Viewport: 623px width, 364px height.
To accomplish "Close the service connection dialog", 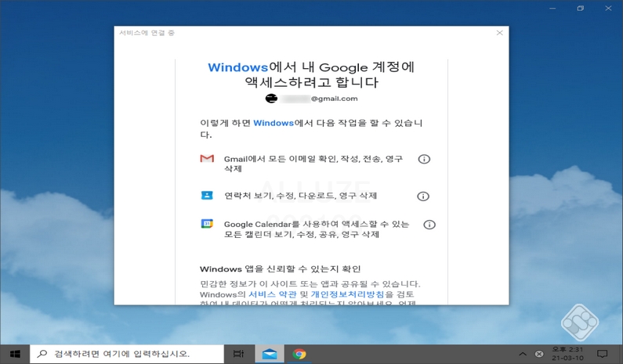I will tap(500, 33).
